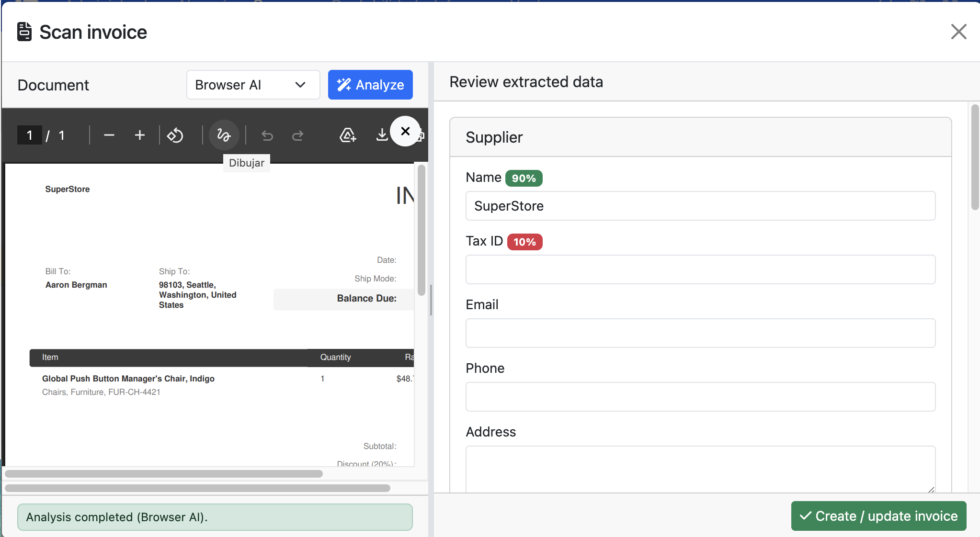Zoom in the PDF with plus icon
Screen dimensions: 980x537
139,135
